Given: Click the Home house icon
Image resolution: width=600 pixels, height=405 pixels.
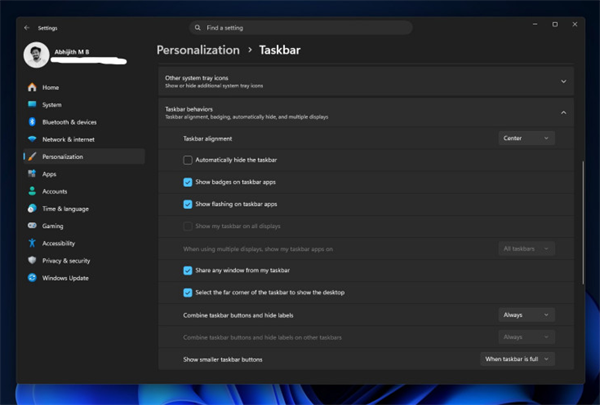Looking at the screenshot, I should pos(32,87).
